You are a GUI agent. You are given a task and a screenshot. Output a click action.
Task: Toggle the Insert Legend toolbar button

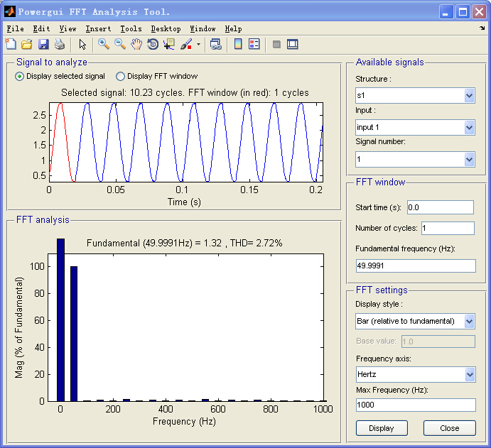(x=254, y=44)
